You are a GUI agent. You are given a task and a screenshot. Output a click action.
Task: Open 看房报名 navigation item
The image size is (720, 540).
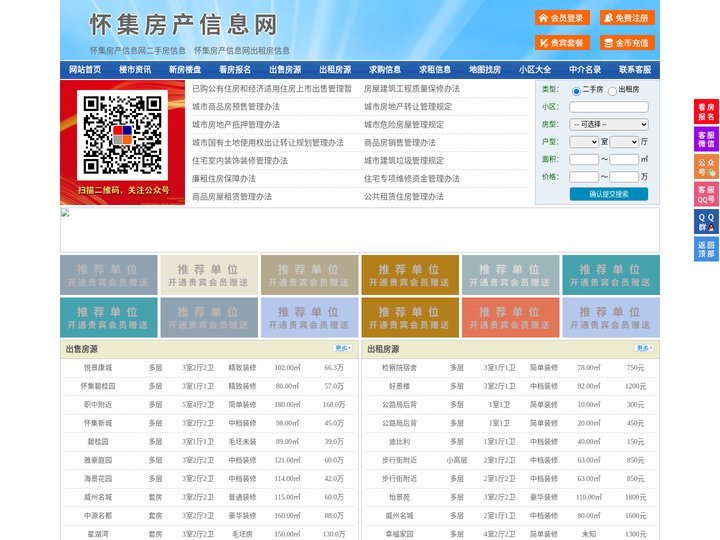pyautogui.click(x=235, y=70)
